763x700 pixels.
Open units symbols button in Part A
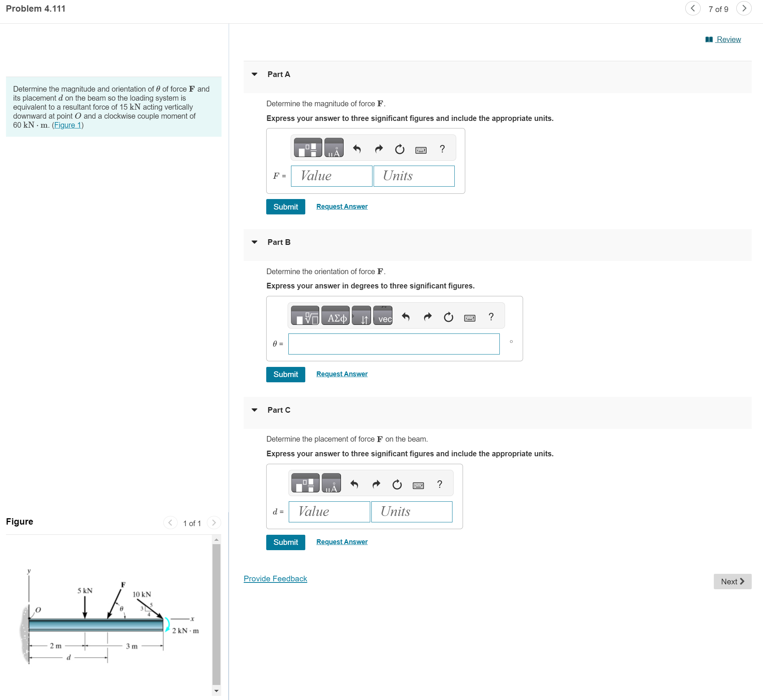coord(333,148)
